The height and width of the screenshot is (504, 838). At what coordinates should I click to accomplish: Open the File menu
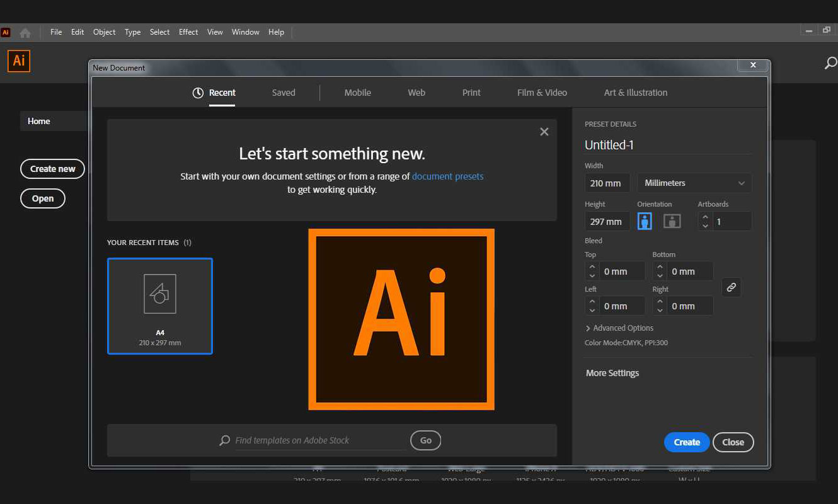tap(56, 32)
